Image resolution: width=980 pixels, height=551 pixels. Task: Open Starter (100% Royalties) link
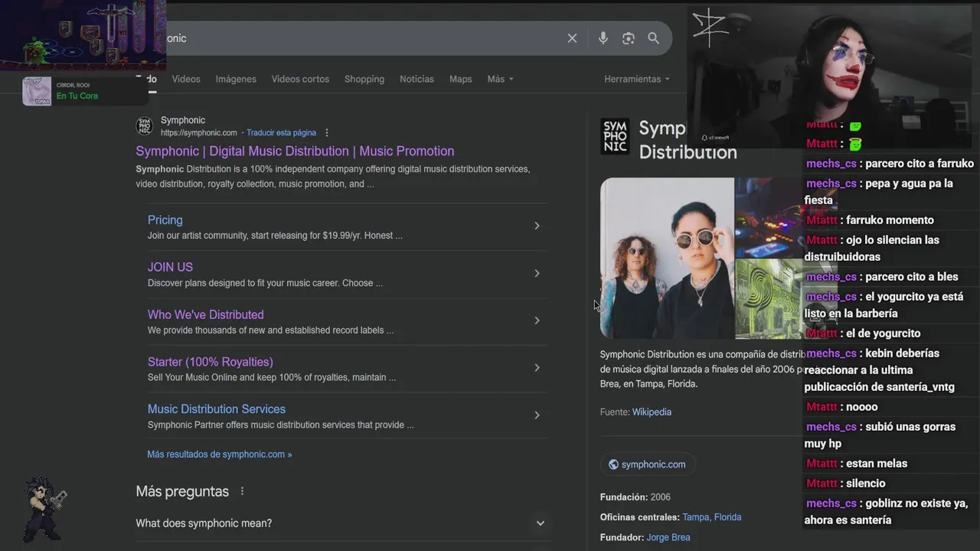point(210,362)
